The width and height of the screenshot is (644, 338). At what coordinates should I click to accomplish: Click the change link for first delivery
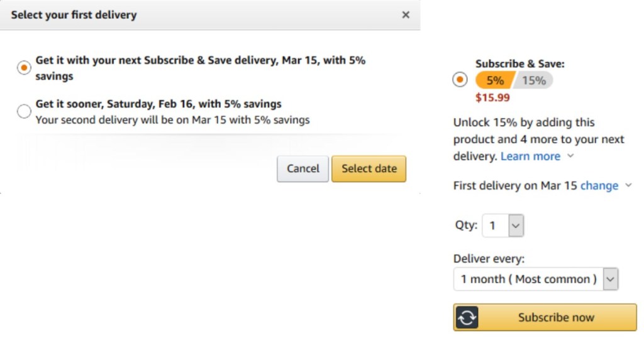click(x=599, y=186)
